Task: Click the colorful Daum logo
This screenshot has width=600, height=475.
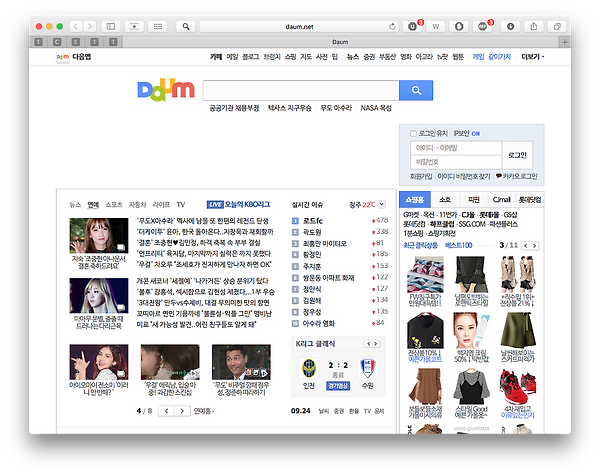Action: pyautogui.click(x=166, y=90)
